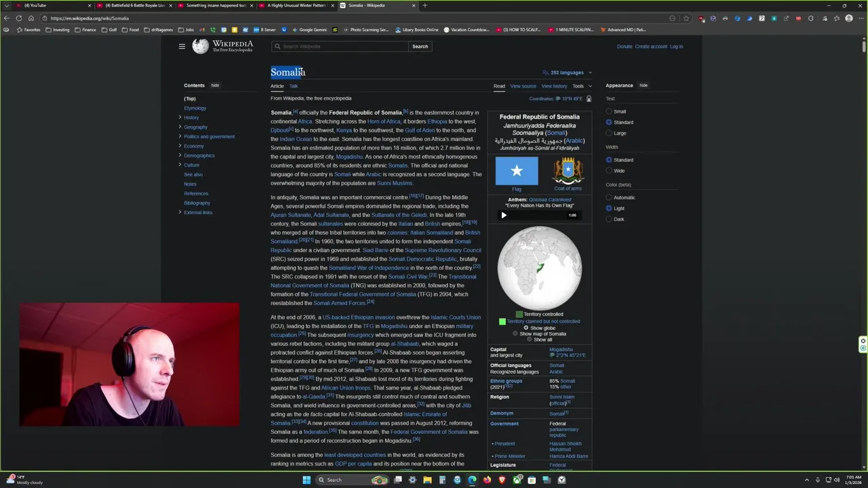Select Light color mode
Screen dimensions: 868x488
[x=609, y=208]
